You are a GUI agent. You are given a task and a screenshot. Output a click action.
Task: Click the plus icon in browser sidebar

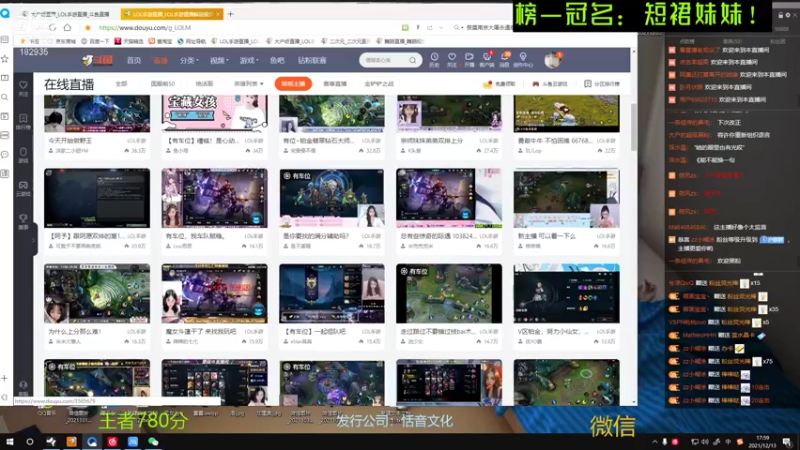tap(5, 379)
